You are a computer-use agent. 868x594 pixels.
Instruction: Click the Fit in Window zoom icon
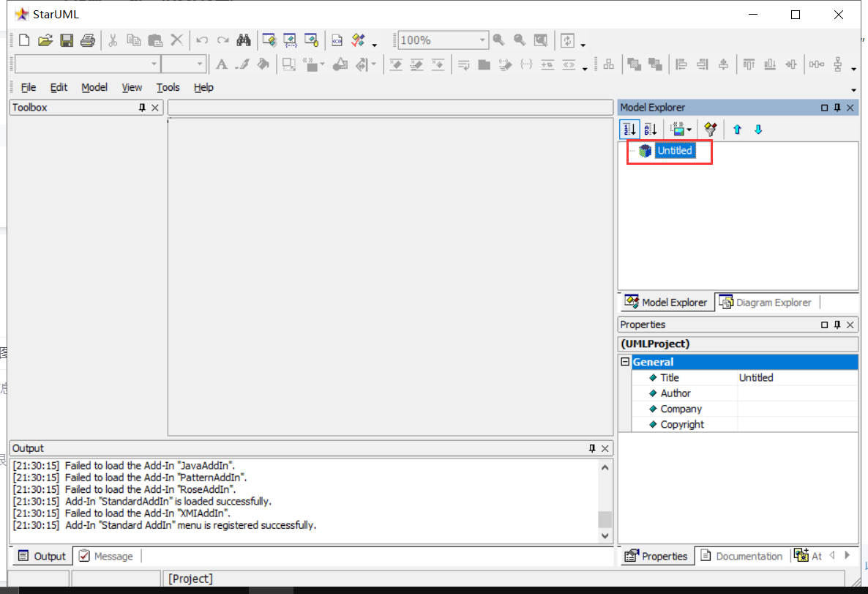point(540,40)
